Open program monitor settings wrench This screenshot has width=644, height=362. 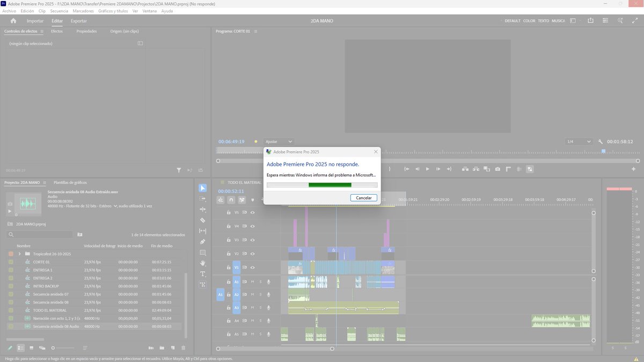tap(601, 142)
